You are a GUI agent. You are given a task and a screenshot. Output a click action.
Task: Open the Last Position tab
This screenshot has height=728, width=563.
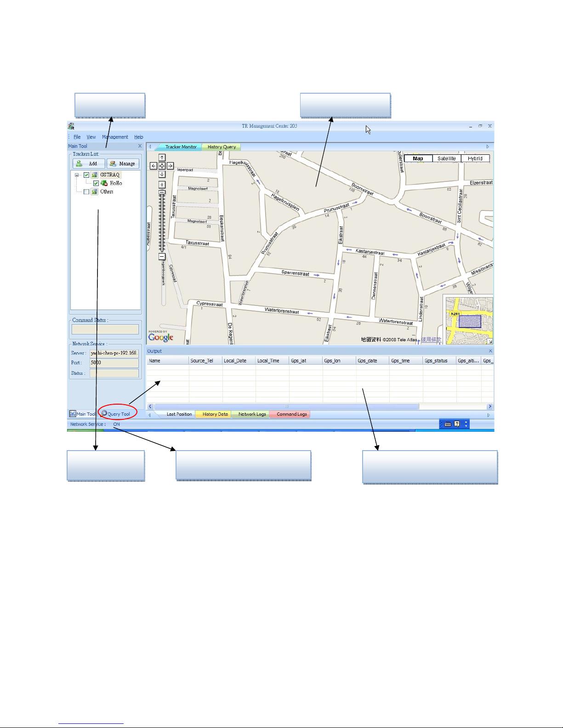(x=179, y=414)
